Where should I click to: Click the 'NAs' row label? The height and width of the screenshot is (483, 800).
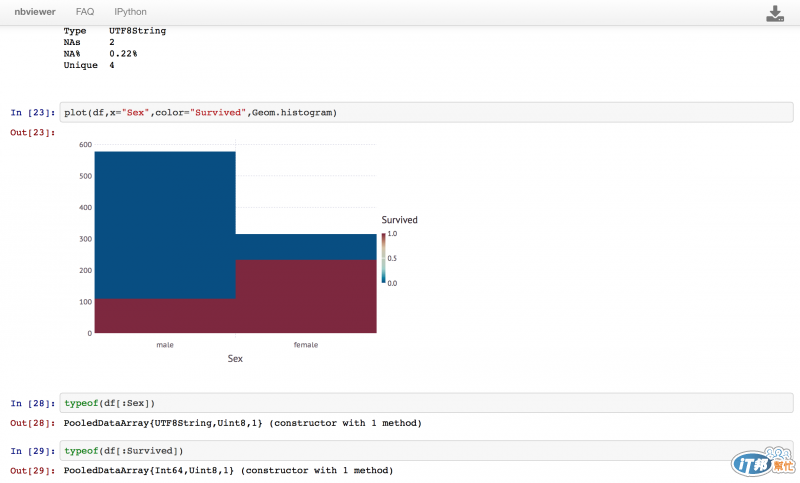(x=72, y=42)
